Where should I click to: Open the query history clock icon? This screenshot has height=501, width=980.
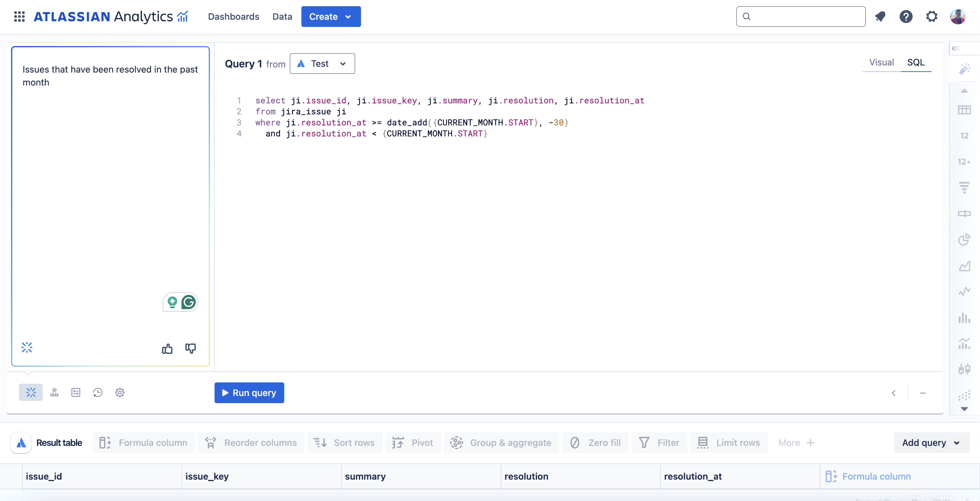[x=98, y=392]
